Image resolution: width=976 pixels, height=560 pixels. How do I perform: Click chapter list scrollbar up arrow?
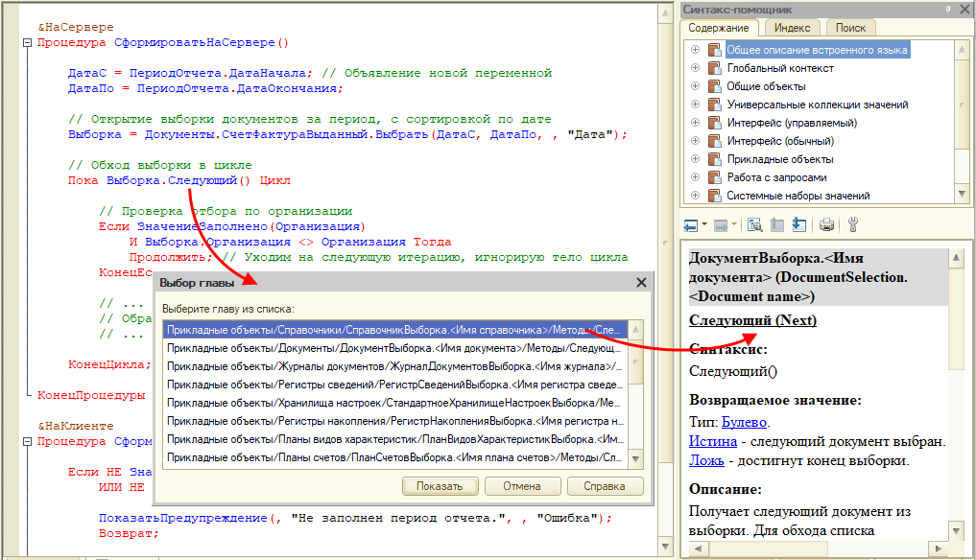(635, 329)
